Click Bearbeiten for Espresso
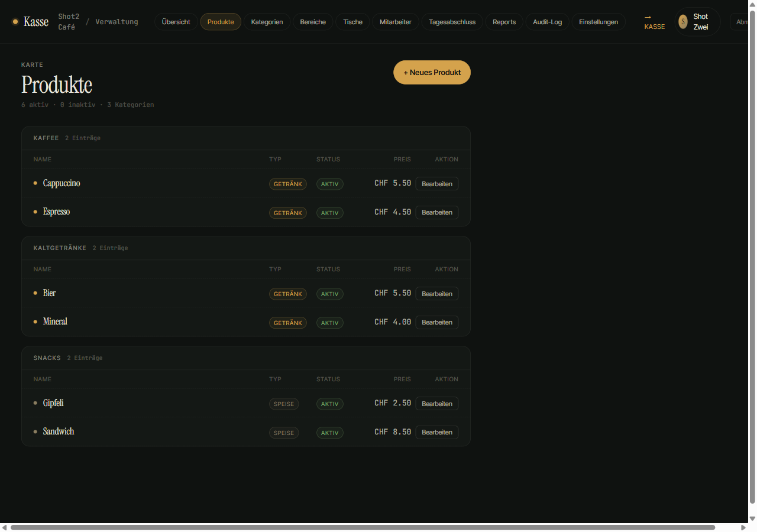The image size is (757, 532). tap(437, 212)
